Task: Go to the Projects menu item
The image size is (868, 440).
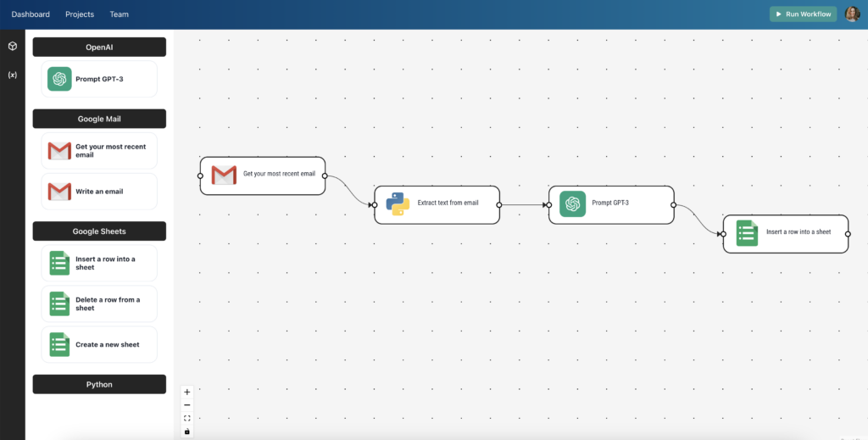Action: pos(80,14)
